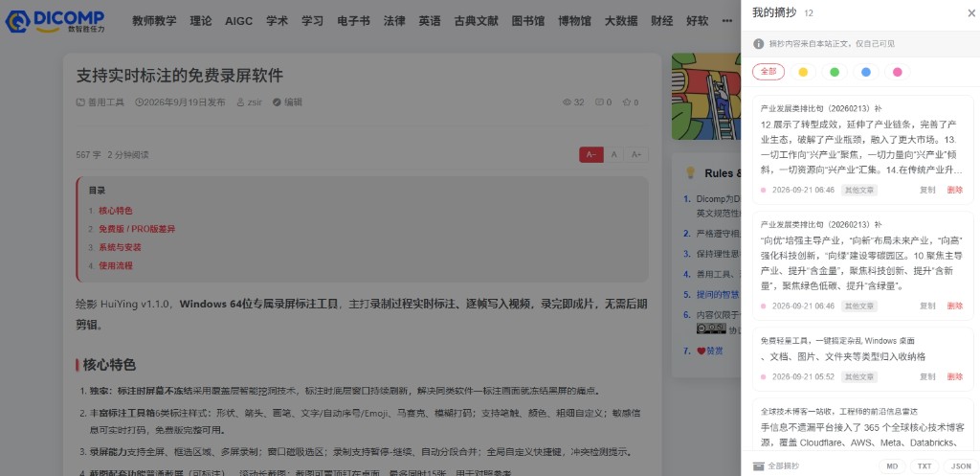Click the info icon beside 摘抄内容来自本站正文
The width and height of the screenshot is (980, 476).
759,44
